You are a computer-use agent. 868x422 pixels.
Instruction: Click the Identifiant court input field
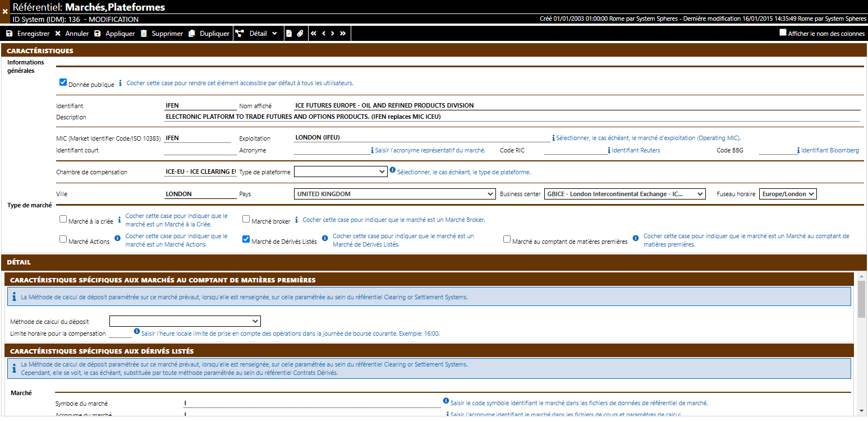coord(200,150)
